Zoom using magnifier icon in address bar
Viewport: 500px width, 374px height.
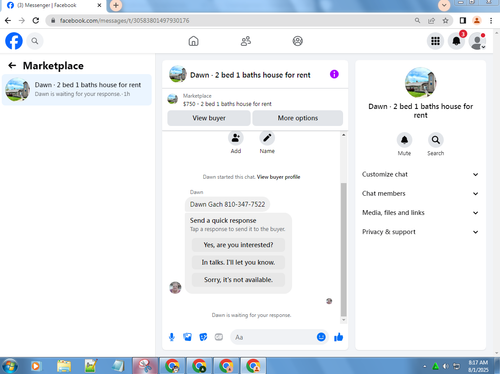point(417,21)
